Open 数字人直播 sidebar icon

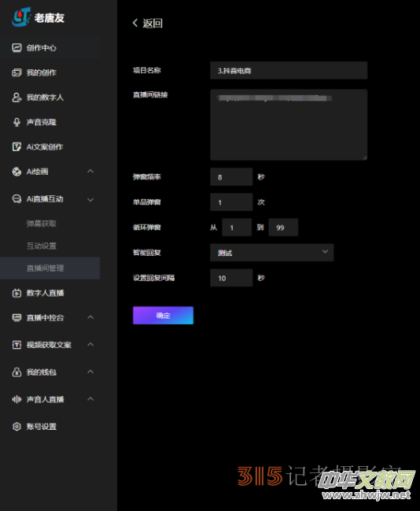click(x=17, y=293)
